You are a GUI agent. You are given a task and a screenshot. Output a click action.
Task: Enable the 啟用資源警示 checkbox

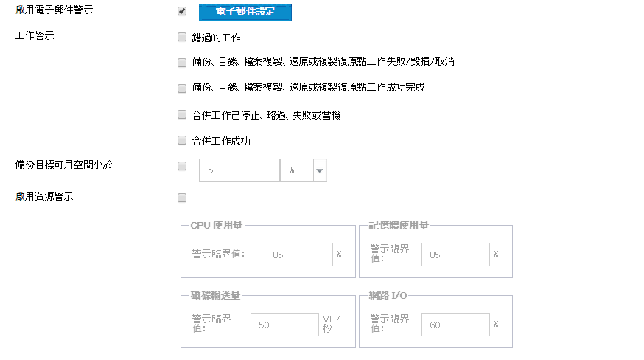pyautogui.click(x=182, y=198)
